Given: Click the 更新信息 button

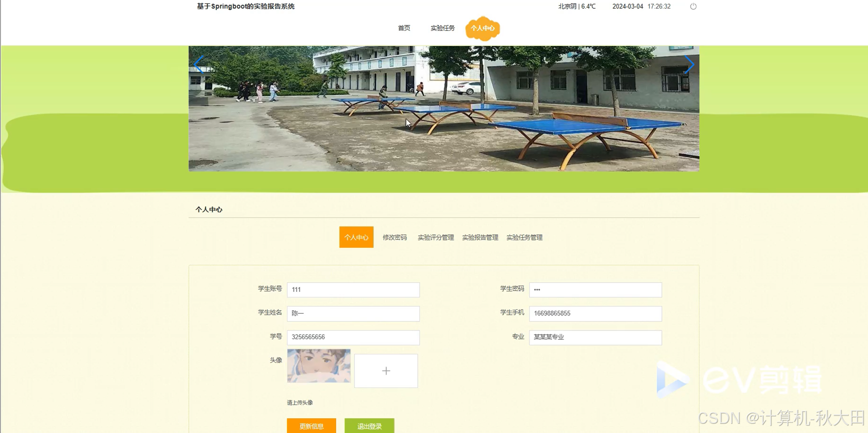Looking at the screenshot, I should click(x=311, y=426).
